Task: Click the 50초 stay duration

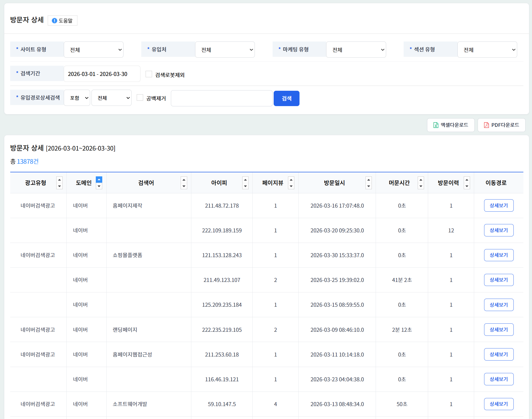Action: point(402,404)
